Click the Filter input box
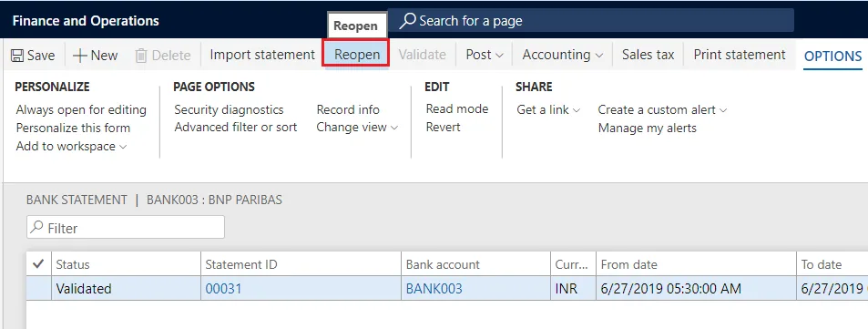Screen dimensions: 868x329 [x=126, y=227]
